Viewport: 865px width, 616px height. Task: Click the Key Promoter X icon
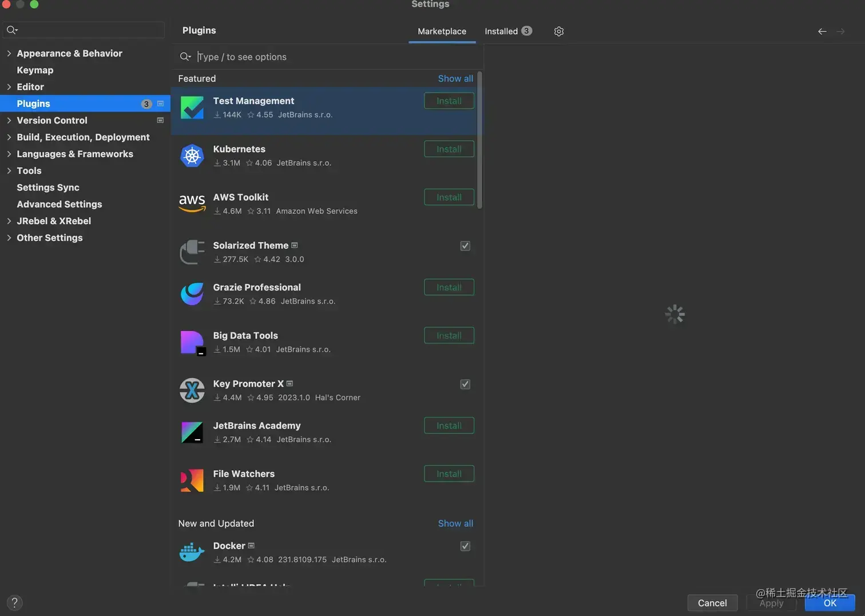tap(192, 391)
